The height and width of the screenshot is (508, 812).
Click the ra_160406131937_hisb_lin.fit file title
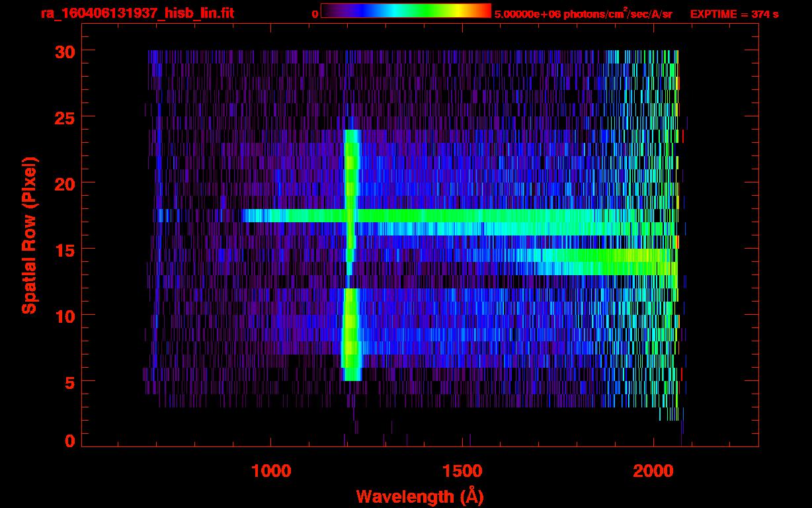coord(137,13)
